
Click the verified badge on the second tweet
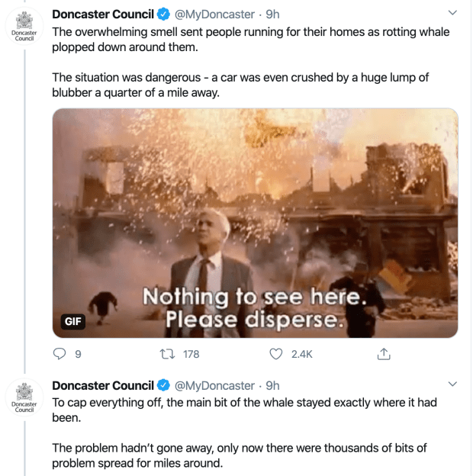162,385
